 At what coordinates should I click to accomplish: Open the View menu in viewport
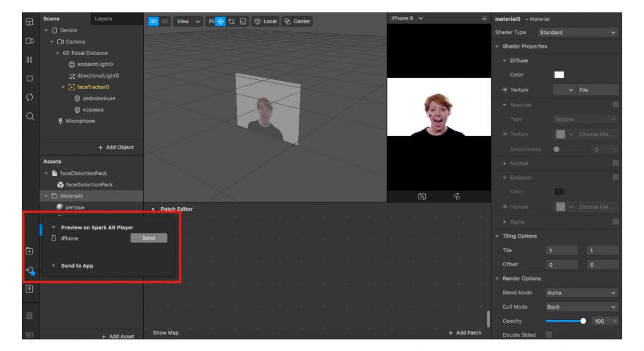coord(185,21)
